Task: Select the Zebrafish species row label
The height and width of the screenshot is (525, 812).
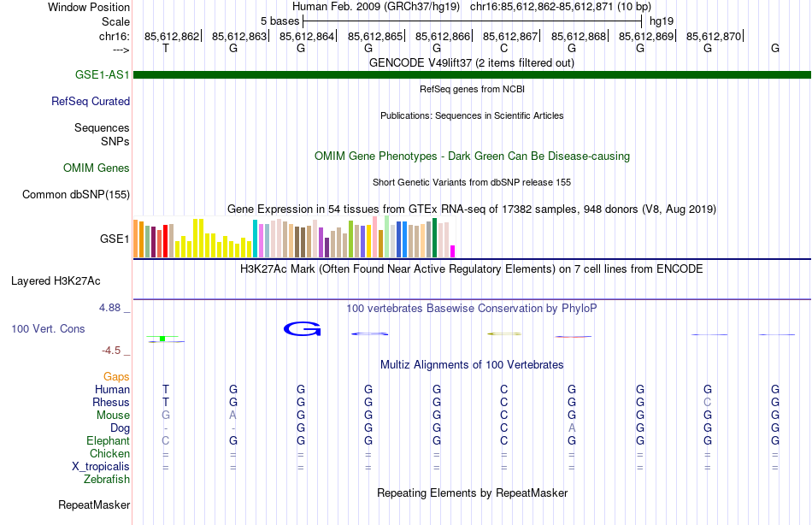Action: (107, 480)
